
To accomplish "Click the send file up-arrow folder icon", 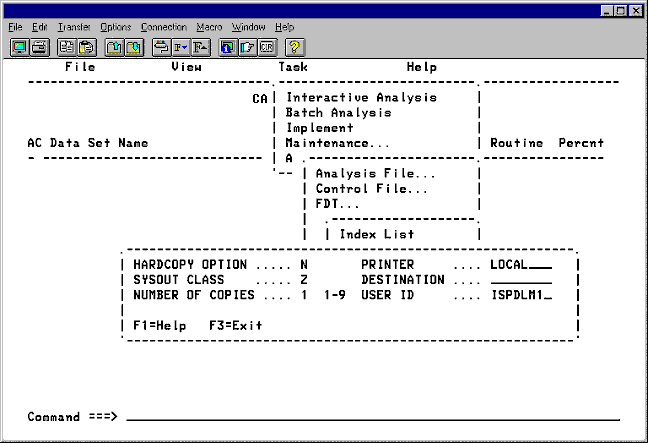I will (114, 46).
